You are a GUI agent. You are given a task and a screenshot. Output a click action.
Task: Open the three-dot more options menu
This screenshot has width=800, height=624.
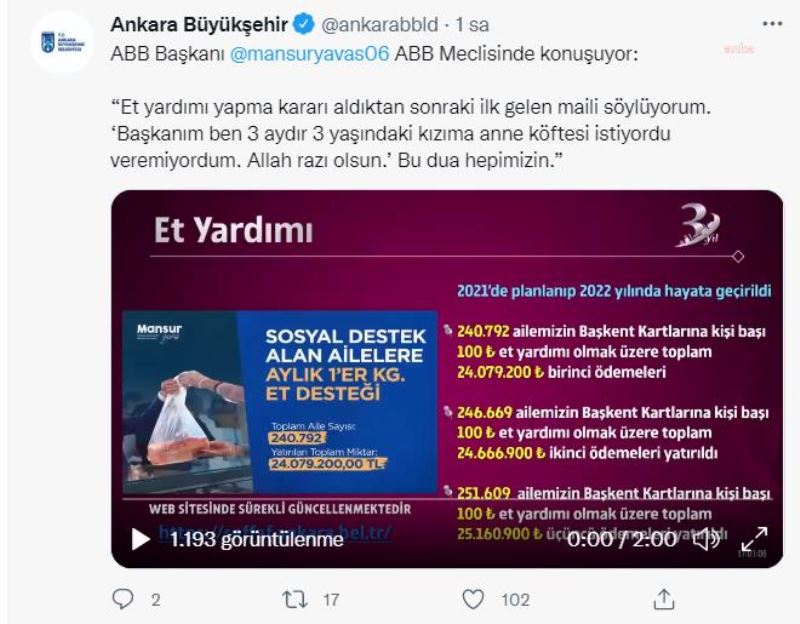point(772,24)
